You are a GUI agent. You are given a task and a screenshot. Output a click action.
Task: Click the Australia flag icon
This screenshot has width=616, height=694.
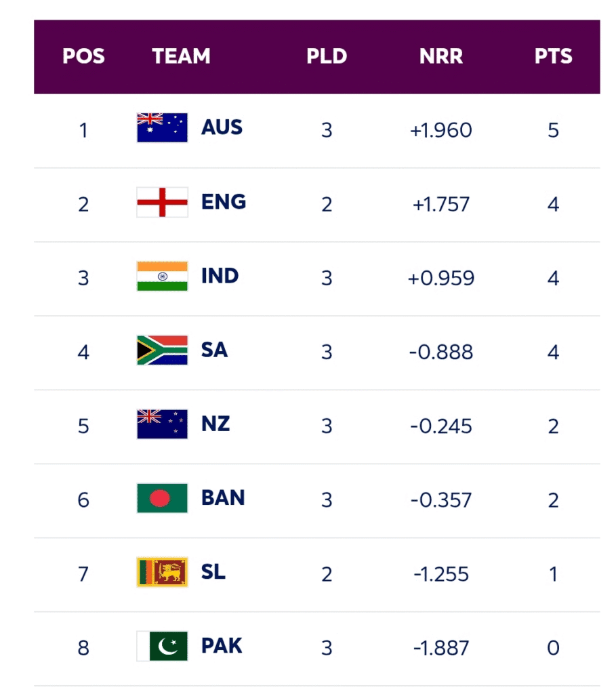[x=162, y=128]
